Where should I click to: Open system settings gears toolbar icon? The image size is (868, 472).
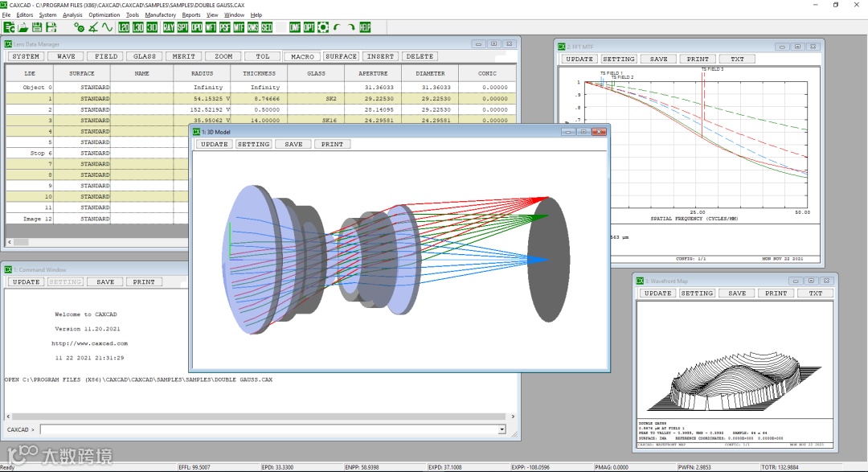(79, 27)
